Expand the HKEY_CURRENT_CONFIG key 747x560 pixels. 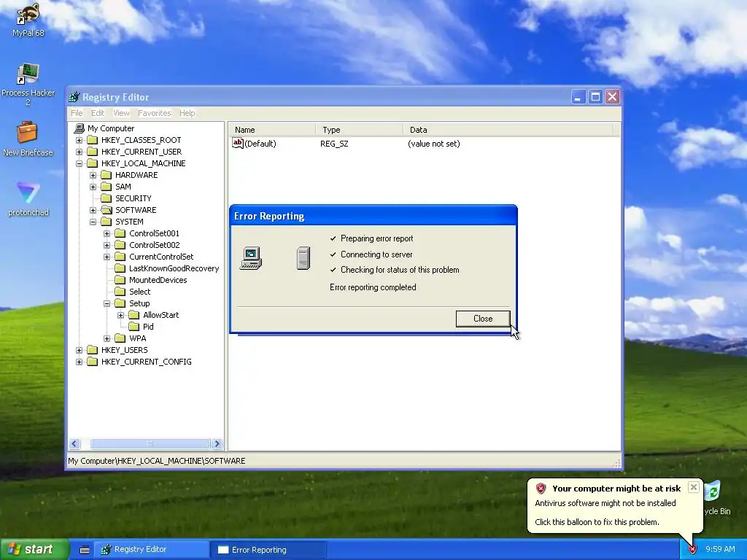coord(79,362)
